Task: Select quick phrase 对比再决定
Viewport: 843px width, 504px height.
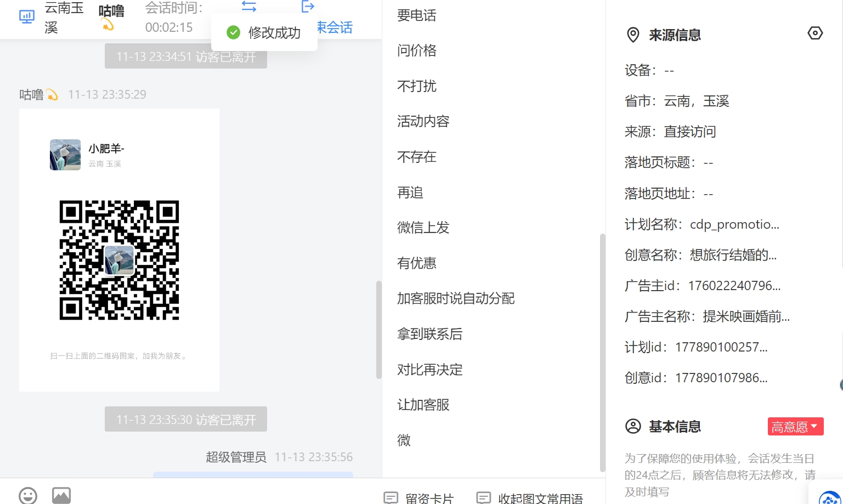Action: point(430,370)
